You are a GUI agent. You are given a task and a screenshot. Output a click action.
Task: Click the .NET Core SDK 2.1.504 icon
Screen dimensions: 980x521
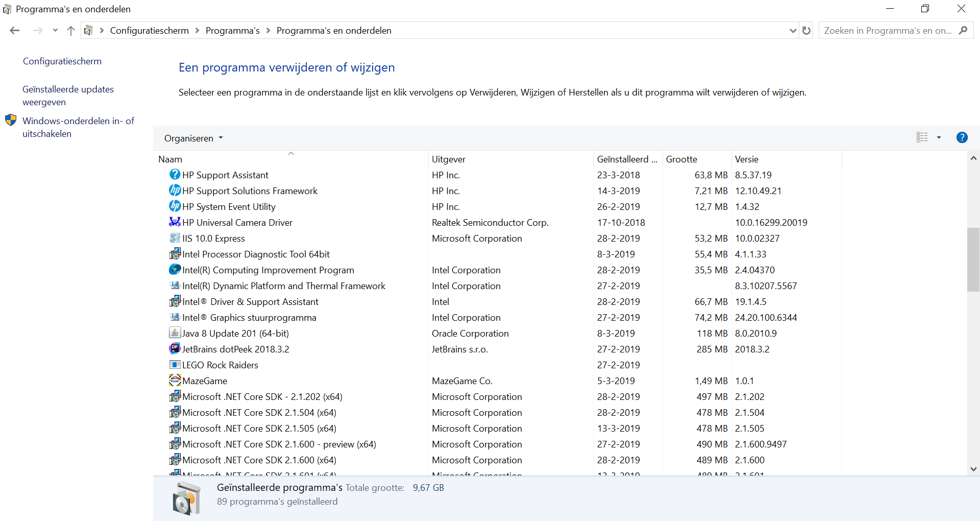point(175,412)
